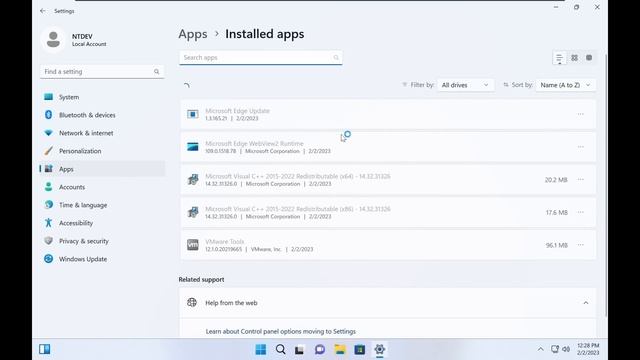
Task: Click the Settings gear on the taskbar
Action: 380,349
